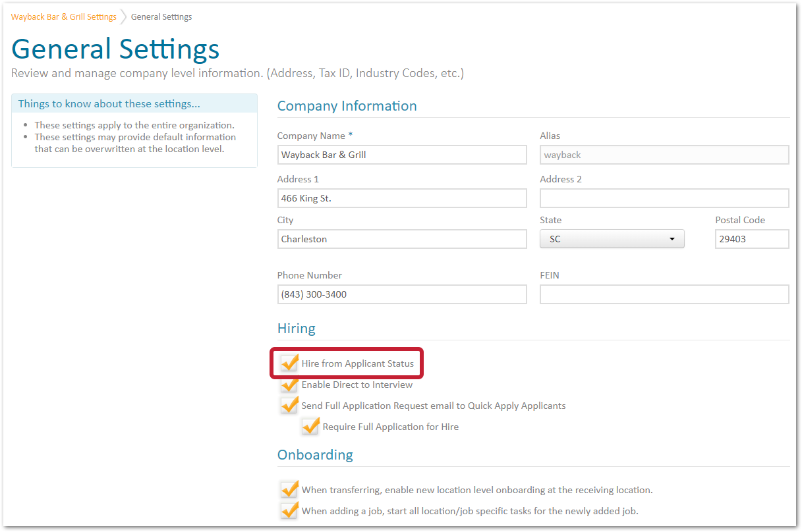Uncheck the onboarding transfer location setting

(289, 489)
